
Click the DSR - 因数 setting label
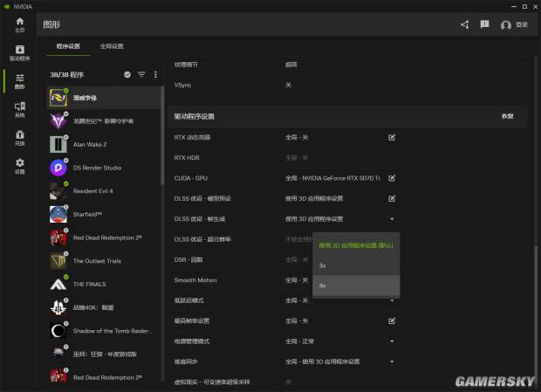188,260
